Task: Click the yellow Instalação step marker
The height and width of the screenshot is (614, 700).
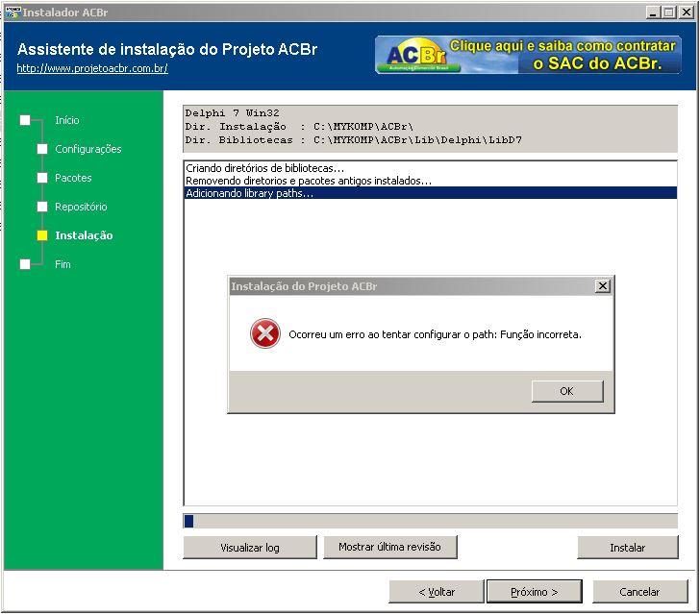Action: (x=42, y=235)
